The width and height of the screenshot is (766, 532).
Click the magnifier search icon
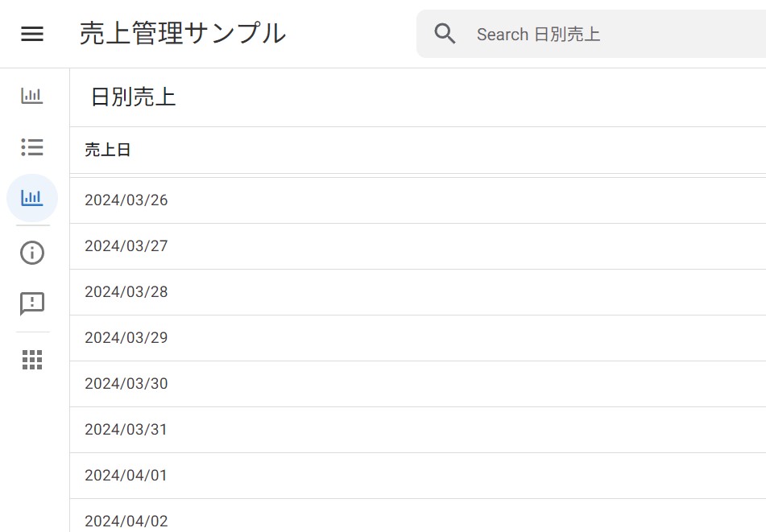tap(445, 34)
